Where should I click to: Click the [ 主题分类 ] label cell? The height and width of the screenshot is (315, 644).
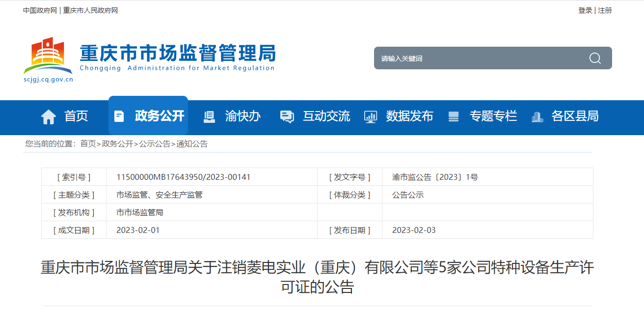[74, 195]
